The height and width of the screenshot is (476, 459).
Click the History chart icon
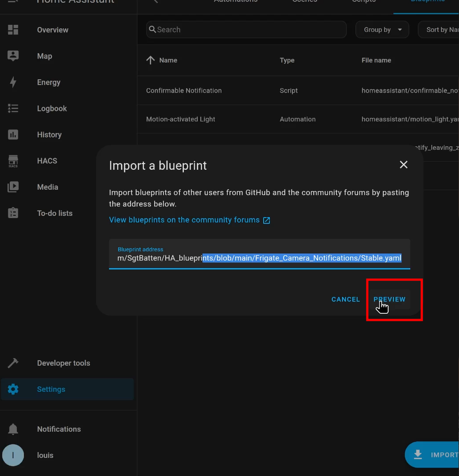[13, 134]
